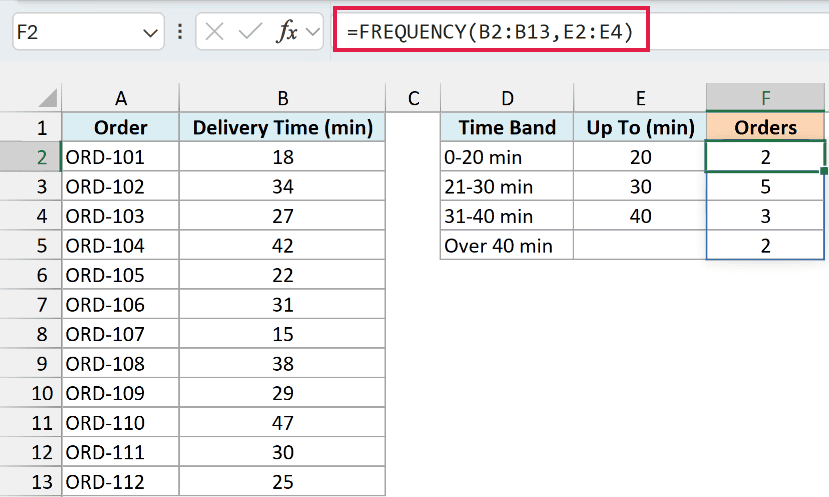This screenshot has width=829, height=497.
Task: Select the '31-40 min' time band cell
Action: tap(507, 216)
